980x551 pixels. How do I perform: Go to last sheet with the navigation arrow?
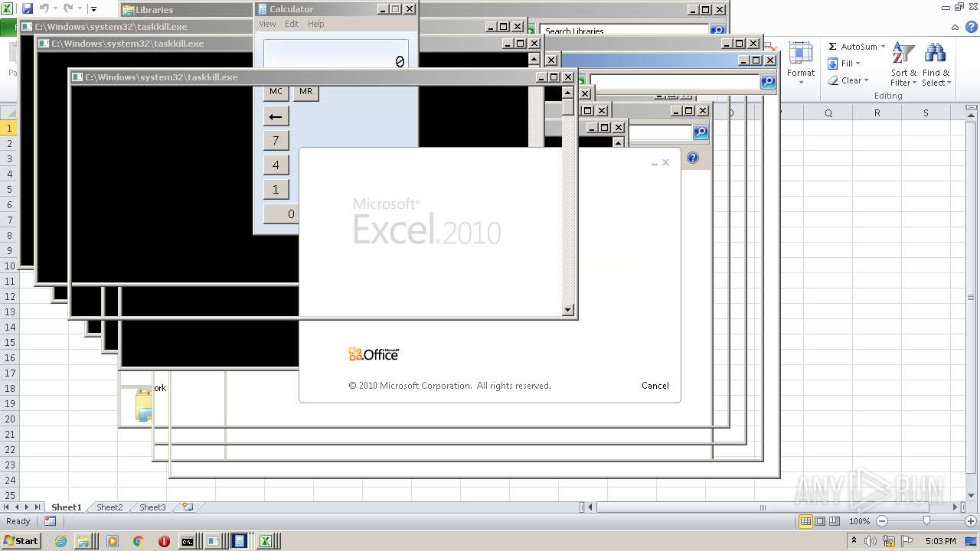point(37,507)
